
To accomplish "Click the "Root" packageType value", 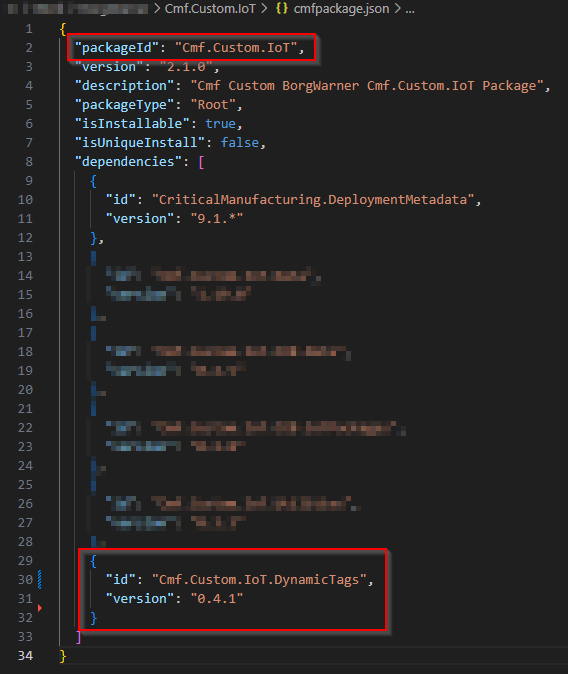I will [x=213, y=105].
